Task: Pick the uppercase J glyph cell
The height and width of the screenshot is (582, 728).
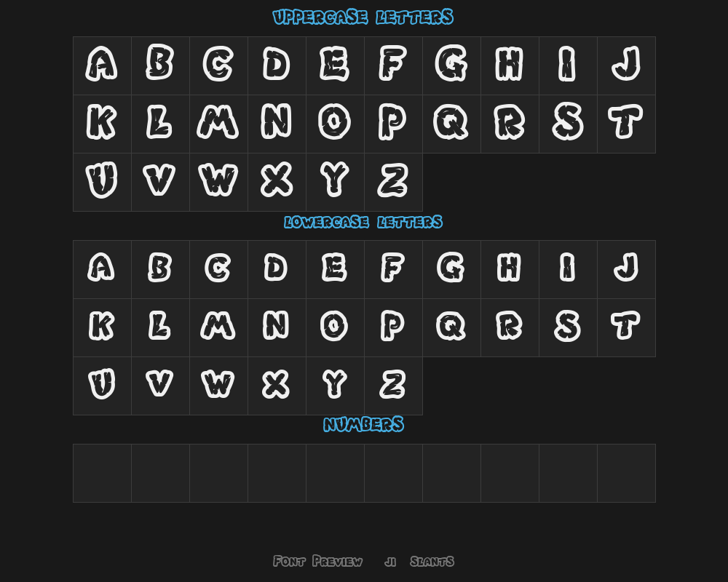Action: point(626,66)
